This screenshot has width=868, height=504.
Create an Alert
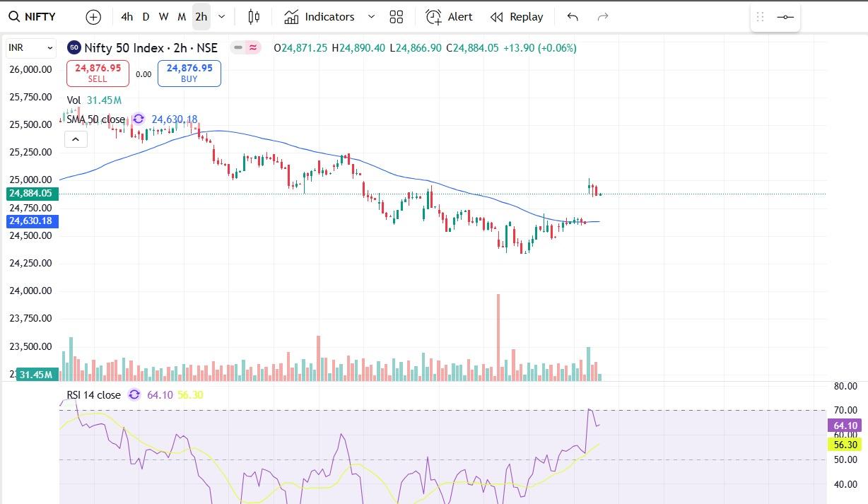pyautogui.click(x=450, y=16)
